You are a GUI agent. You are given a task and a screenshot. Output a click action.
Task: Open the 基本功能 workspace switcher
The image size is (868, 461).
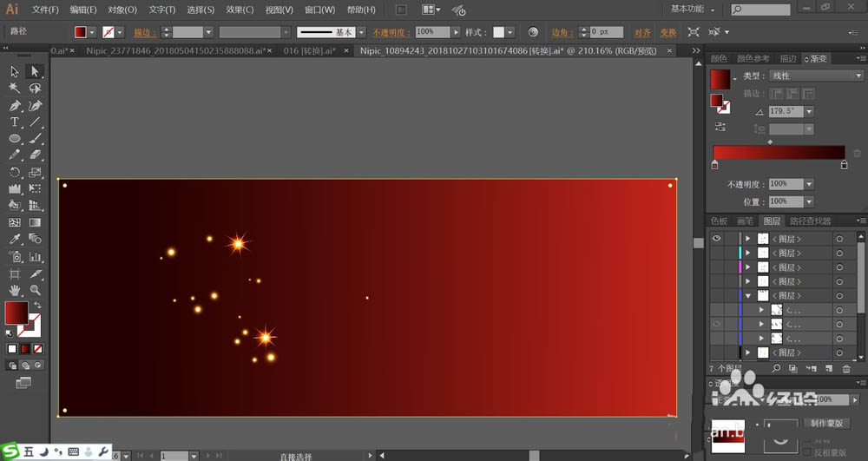coord(693,9)
